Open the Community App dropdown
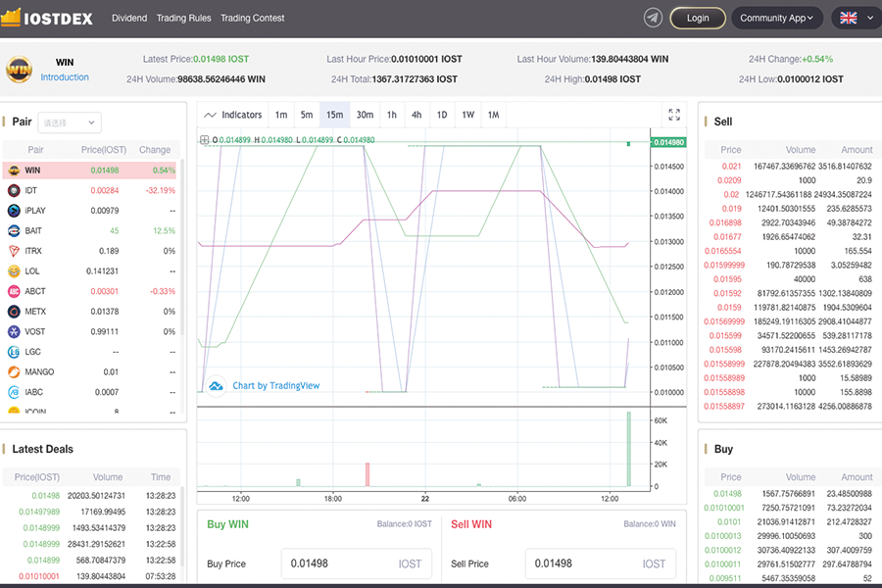 click(777, 18)
